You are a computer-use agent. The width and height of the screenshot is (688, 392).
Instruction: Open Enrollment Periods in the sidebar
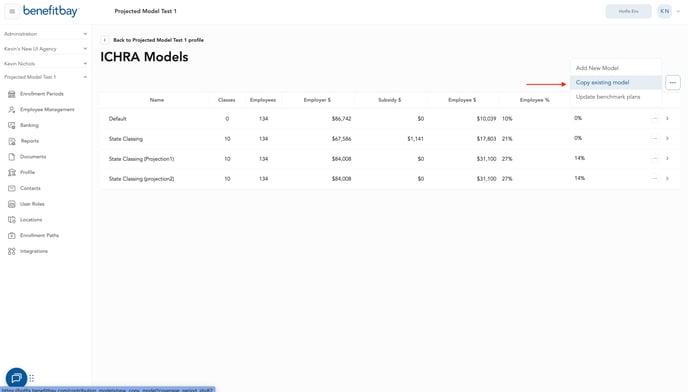click(x=42, y=94)
